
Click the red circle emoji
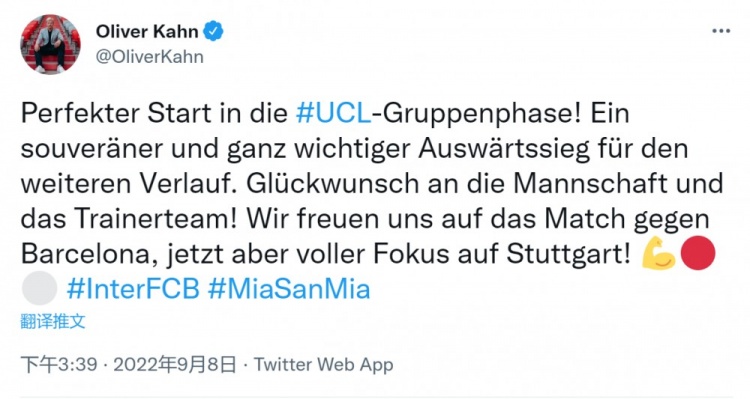click(x=698, y=253)
